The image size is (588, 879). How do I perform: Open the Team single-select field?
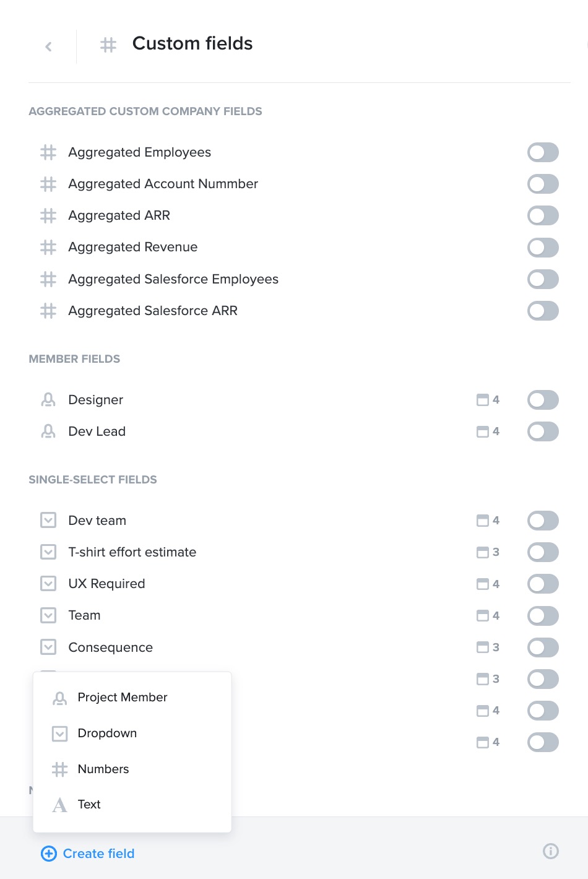tap(84, 615)
